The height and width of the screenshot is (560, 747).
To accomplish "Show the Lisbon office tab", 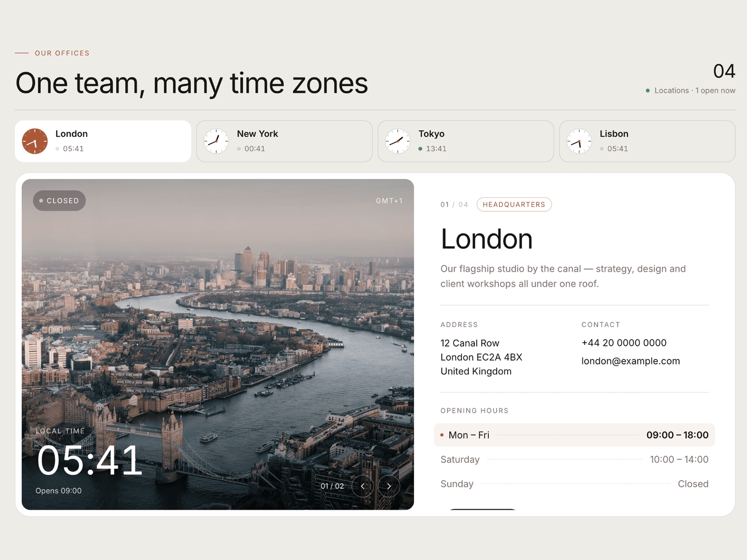I will pyautogui.click(x=647, y=141).
